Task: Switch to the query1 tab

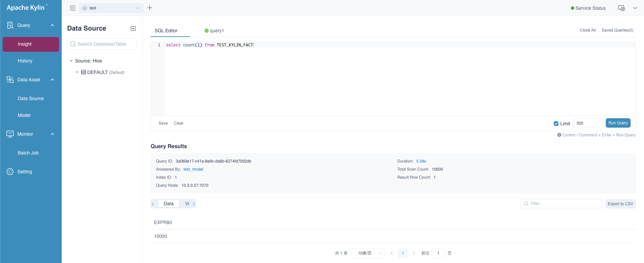Action: pyautogui.click(x=214, y=31)
